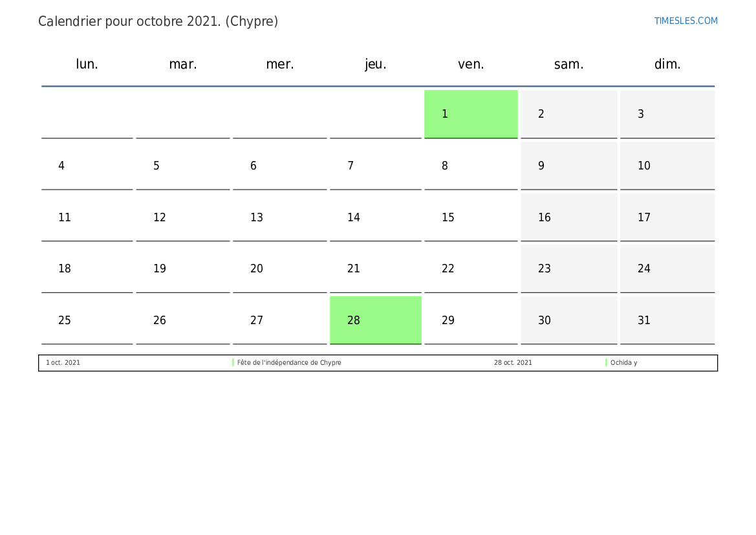
Task: Select Tuesday October 12 cell
Action: [x=182, y=217]
